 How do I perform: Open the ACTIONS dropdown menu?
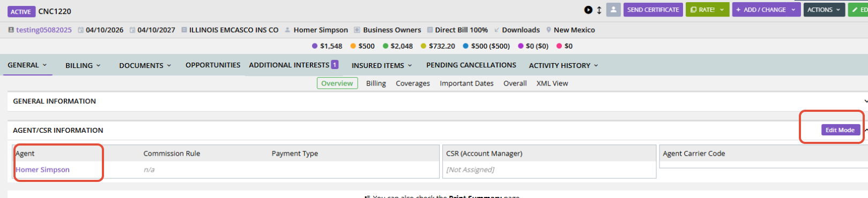(824, 10)
